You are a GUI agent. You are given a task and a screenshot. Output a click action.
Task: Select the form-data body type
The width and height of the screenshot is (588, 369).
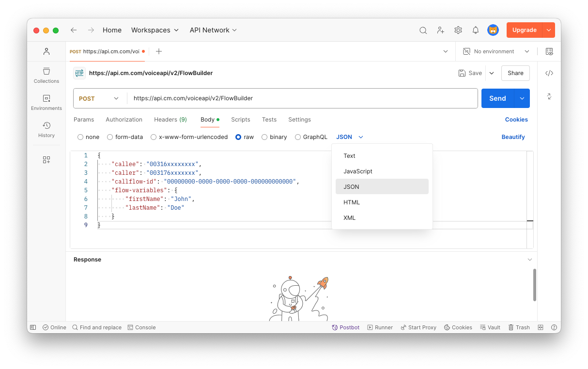coord(110,137)
